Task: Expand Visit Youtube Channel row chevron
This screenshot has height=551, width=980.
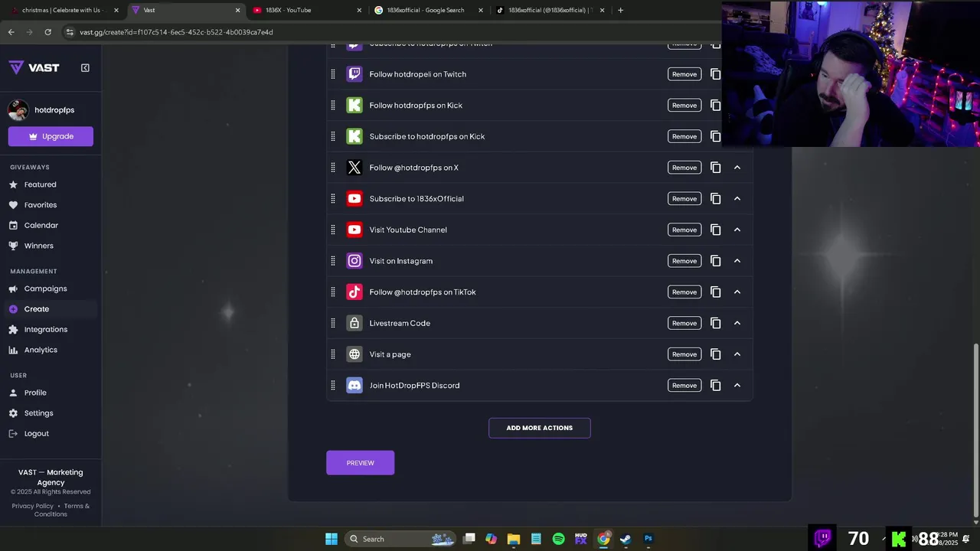Action: point(737,230)
